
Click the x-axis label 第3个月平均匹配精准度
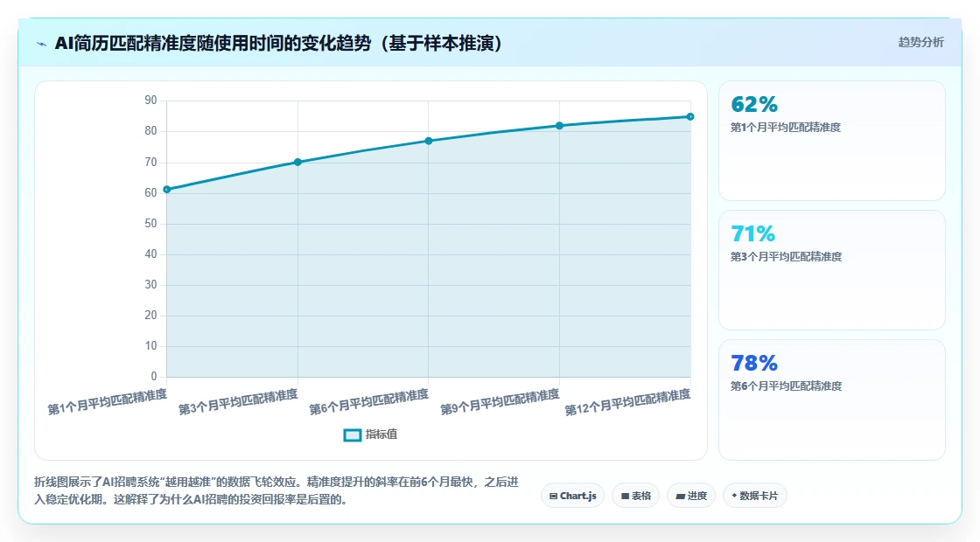pos(238,401)
